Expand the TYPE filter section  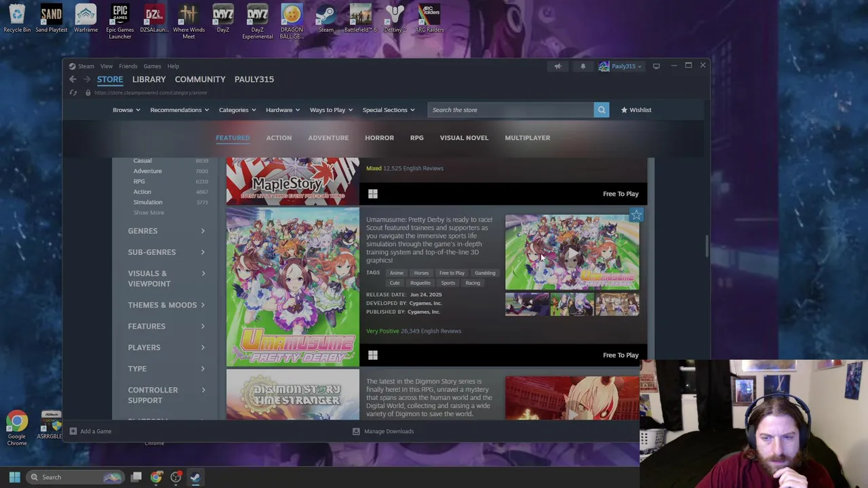167,369
